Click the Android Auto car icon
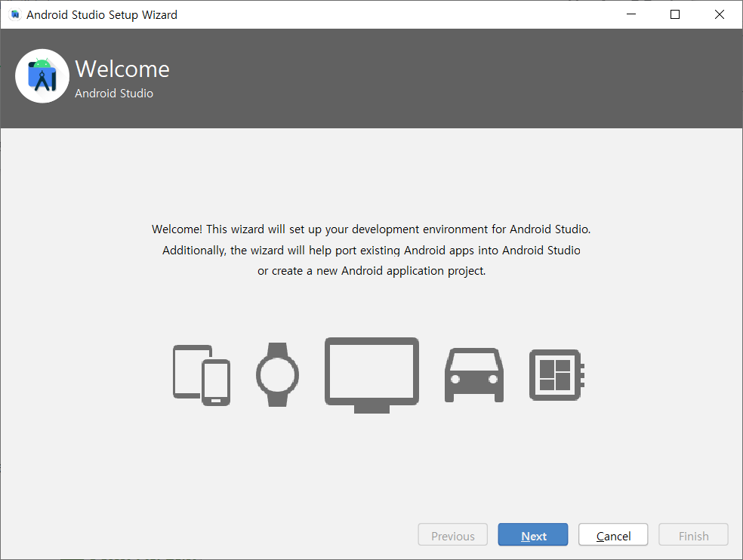Image resolution: width=743 pixels, height=560 pixels. click(474, 375)
